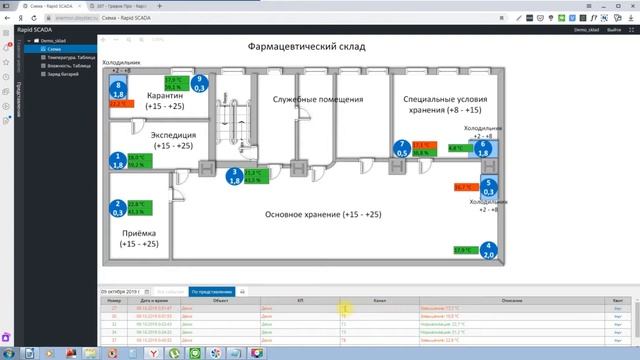Click the magnifier fit-zoom icon in the scheme toolbar
The width and height of the screenshot is (640, 360).
129,40
